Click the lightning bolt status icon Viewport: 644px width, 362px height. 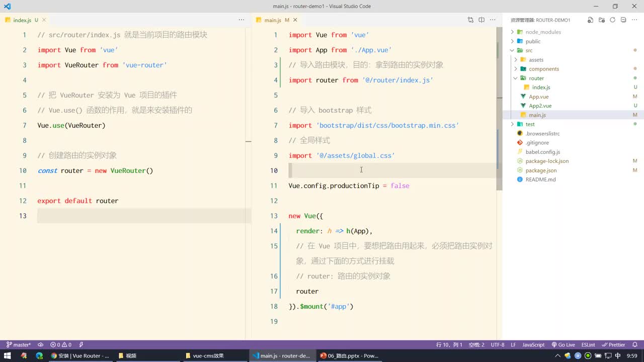pyautogui.click(x=81, y=345)
